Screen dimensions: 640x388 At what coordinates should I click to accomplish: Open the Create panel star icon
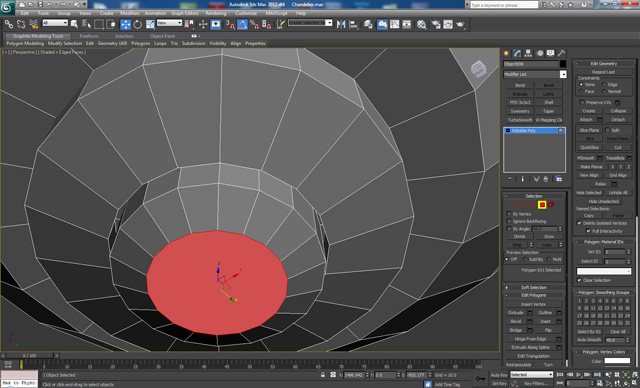tap(506, 53)
